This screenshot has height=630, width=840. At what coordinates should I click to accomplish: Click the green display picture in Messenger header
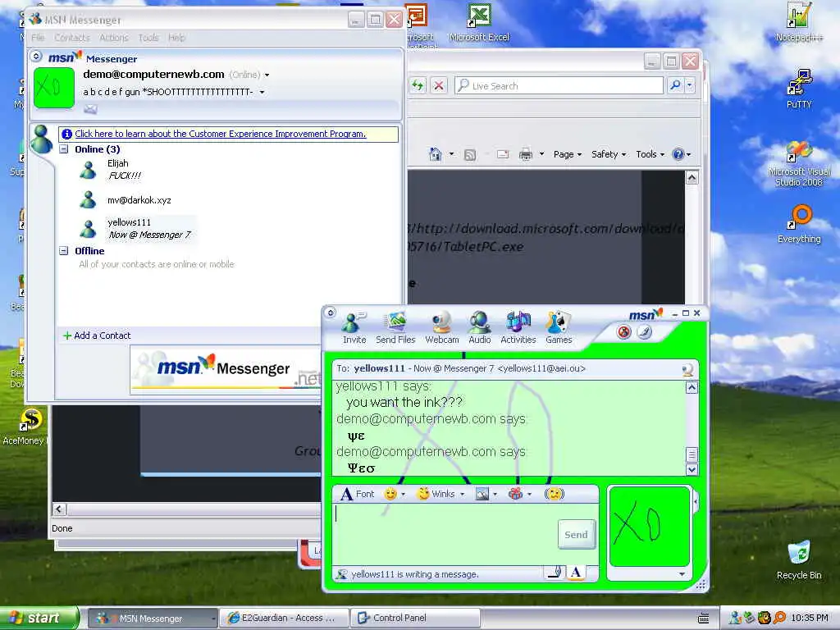pos(53,87)
